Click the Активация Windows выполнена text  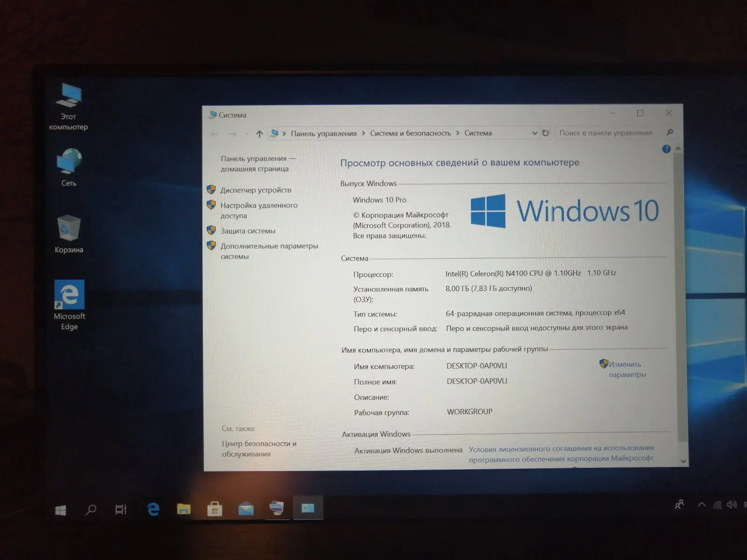pos(409,450)
